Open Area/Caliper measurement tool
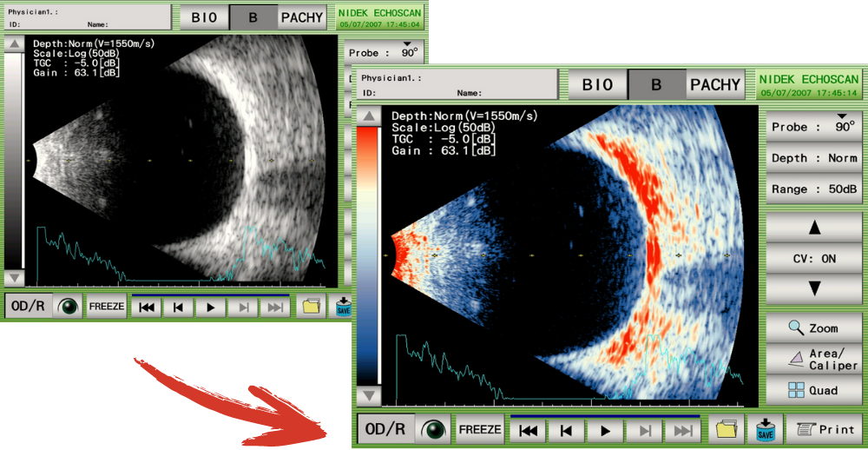The image size is (868, 450). 815,359
